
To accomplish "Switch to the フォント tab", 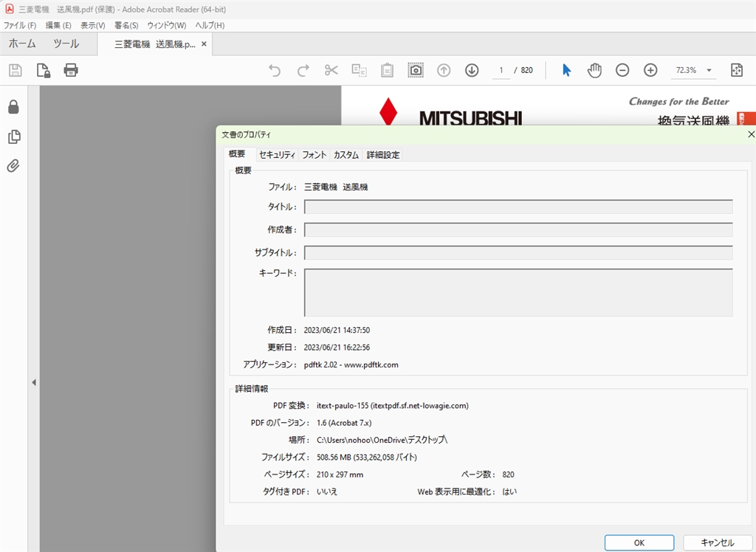I will point(314,155).
